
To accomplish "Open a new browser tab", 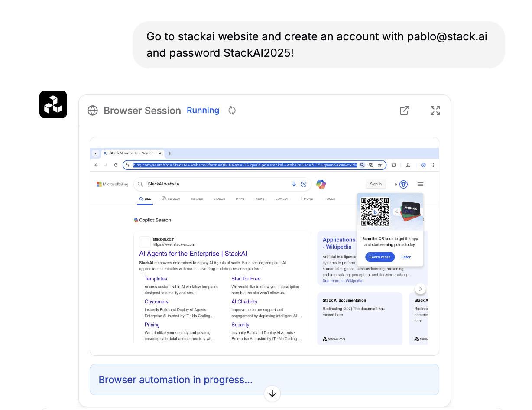I will pos(170,153).
